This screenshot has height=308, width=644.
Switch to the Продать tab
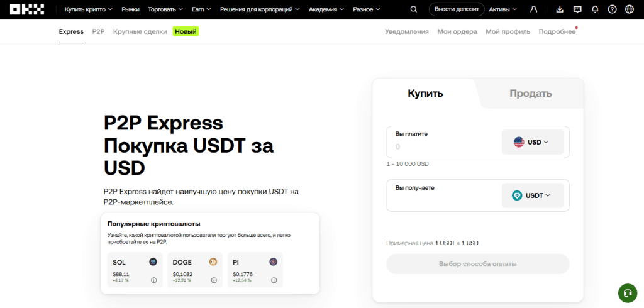pos(531,93)
